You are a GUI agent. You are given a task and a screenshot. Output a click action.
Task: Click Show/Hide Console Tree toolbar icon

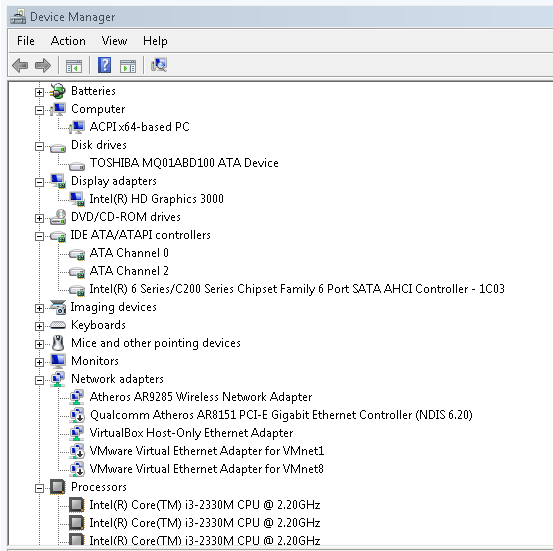click(x=74, y=66)
